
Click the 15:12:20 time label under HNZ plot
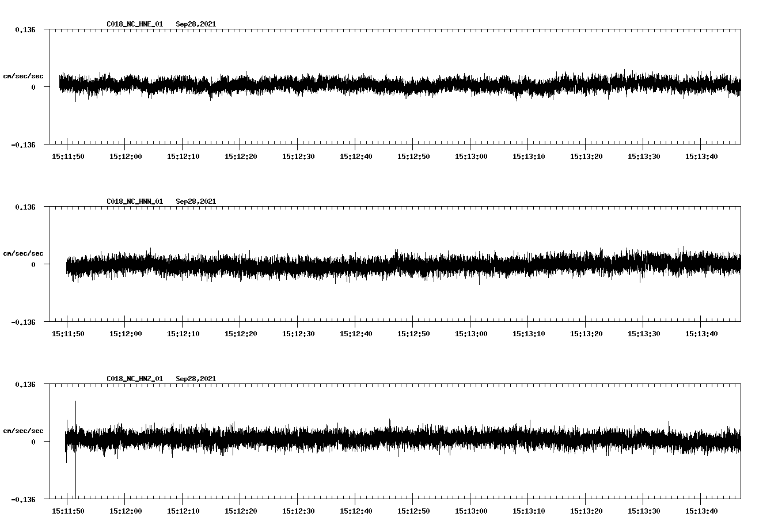pyautogui.click(x=241, y=511)
